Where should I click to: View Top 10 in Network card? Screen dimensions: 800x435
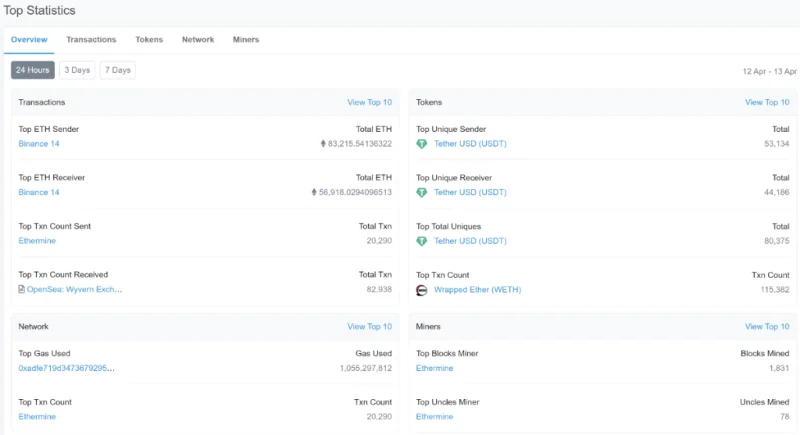pos(369,327)
